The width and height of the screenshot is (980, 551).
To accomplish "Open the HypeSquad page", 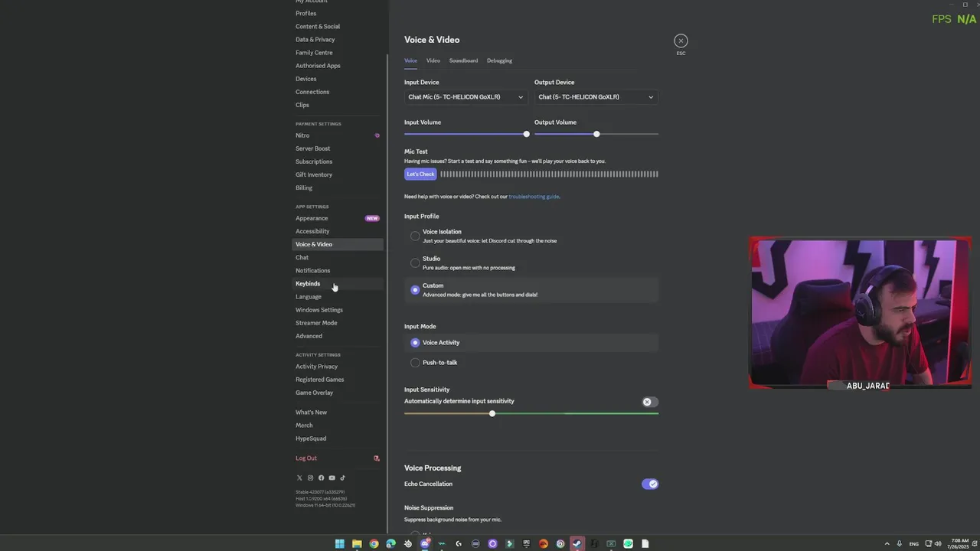I will [338, 439].
